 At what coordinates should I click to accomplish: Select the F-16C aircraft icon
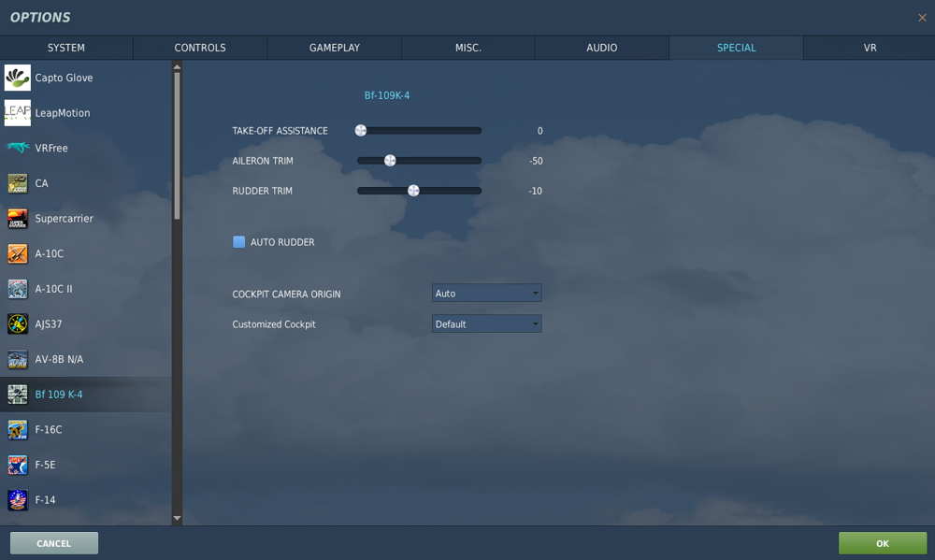[17, 429]
